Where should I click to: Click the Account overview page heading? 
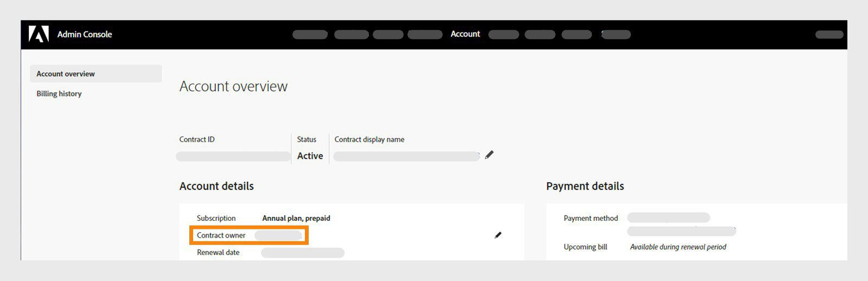point(233,86)
